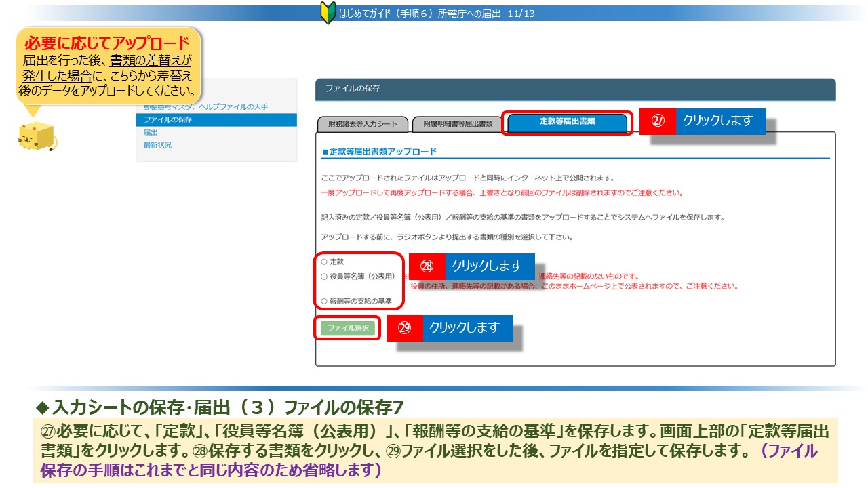Select the 定款等届出書類 tab

point(567,123)
